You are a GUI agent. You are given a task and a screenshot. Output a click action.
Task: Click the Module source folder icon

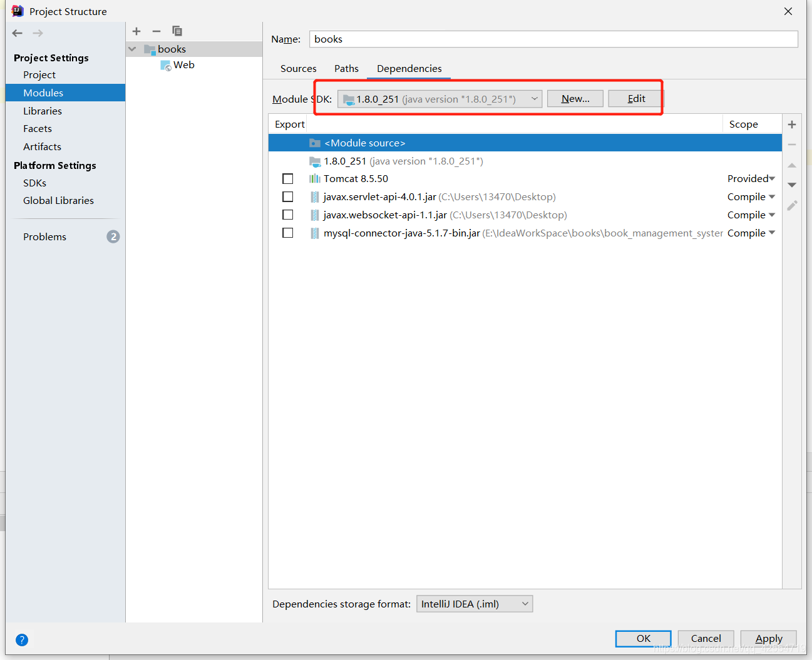click(x=315, y=143)
